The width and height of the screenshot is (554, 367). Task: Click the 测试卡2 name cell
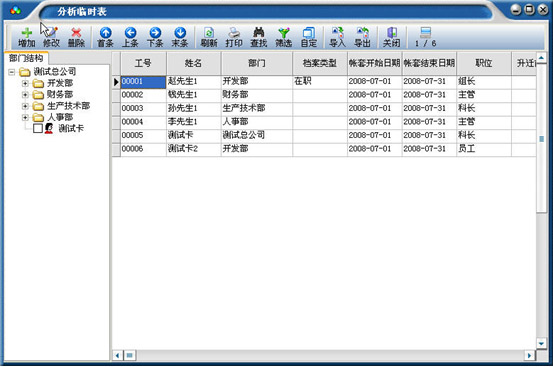[193, 149]
